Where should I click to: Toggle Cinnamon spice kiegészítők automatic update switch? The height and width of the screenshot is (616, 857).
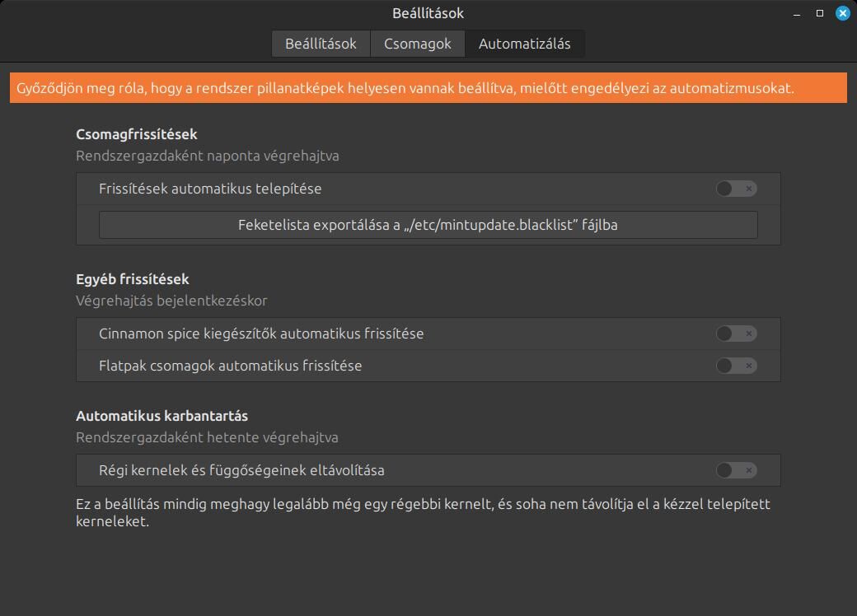coord(736,334)
